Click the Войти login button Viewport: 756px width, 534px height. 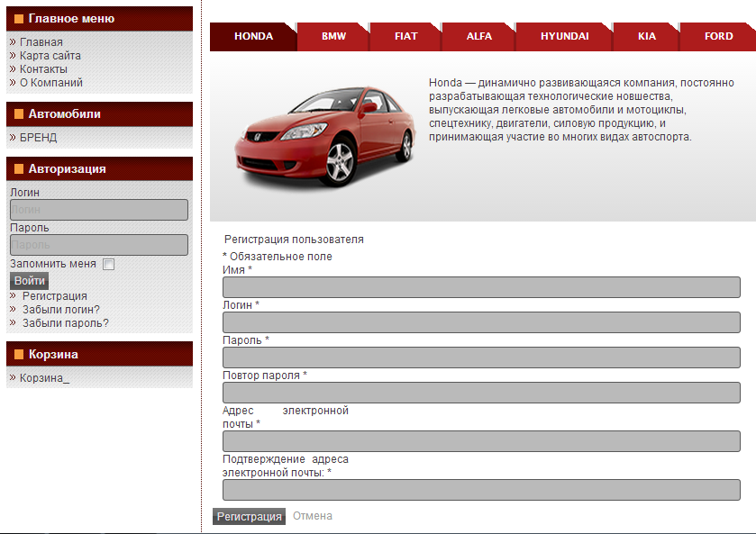pyautogui.click(x=30, y=280)
